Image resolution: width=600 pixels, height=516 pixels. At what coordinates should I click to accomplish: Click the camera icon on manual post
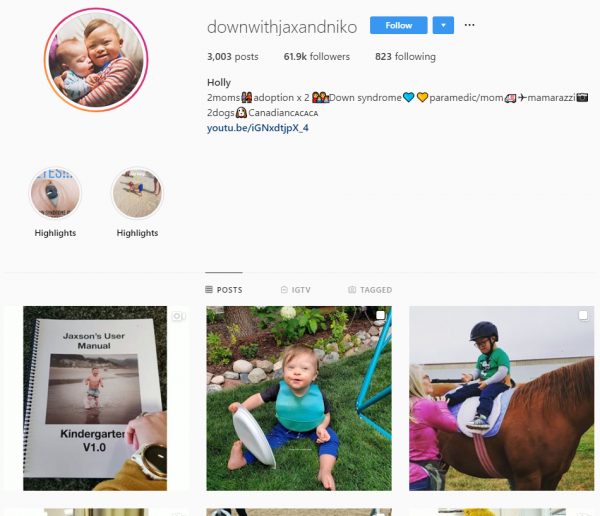[x=178, y=316]
